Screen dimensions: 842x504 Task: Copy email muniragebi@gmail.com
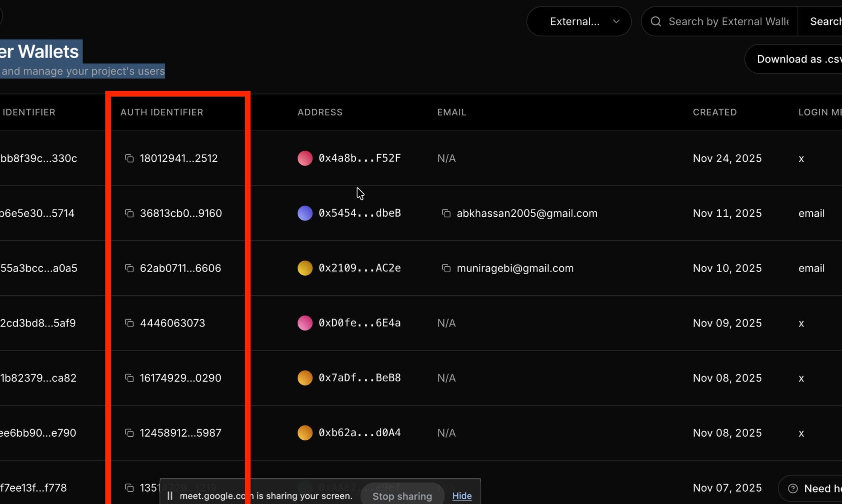[x=446, y=268]
